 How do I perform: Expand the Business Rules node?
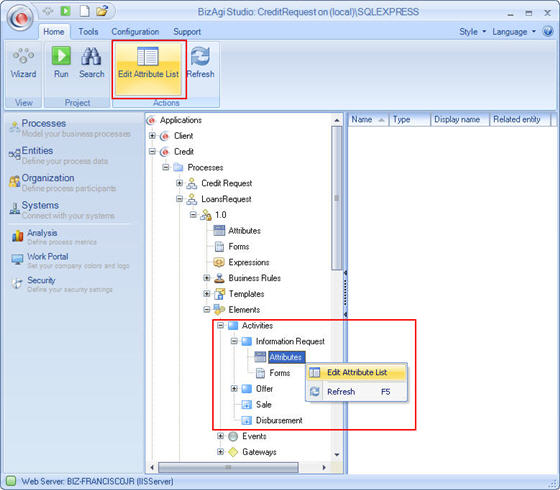point(207,278)
